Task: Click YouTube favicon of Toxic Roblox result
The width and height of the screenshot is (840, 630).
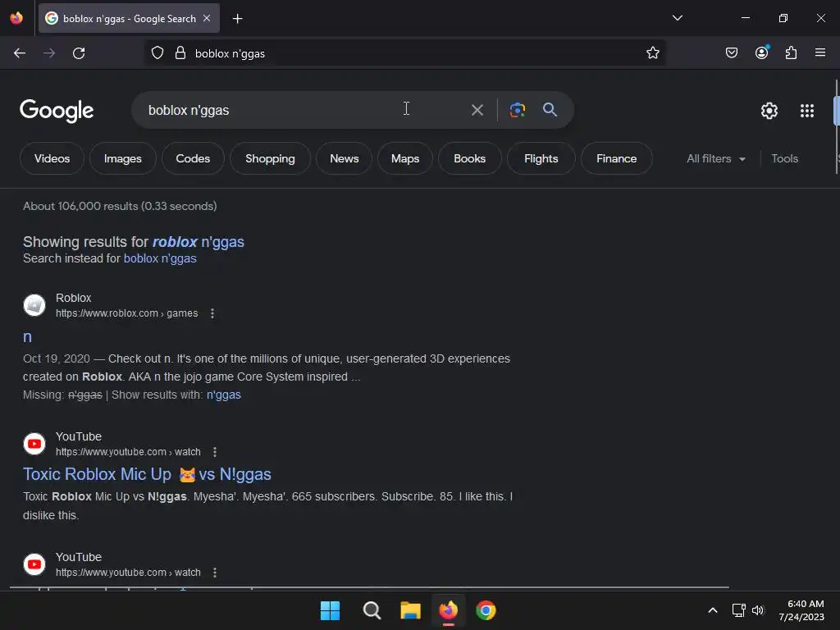Action: pyautogui.click(x=34, y=444)
